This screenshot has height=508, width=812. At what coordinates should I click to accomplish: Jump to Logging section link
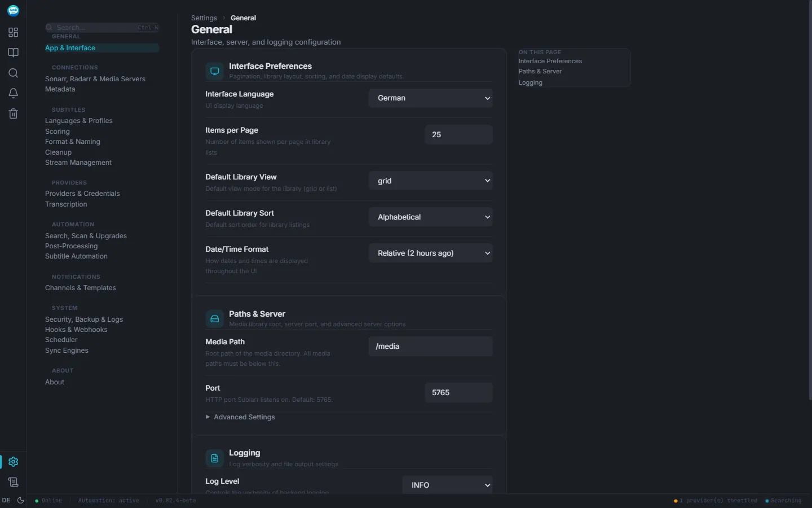531,82
